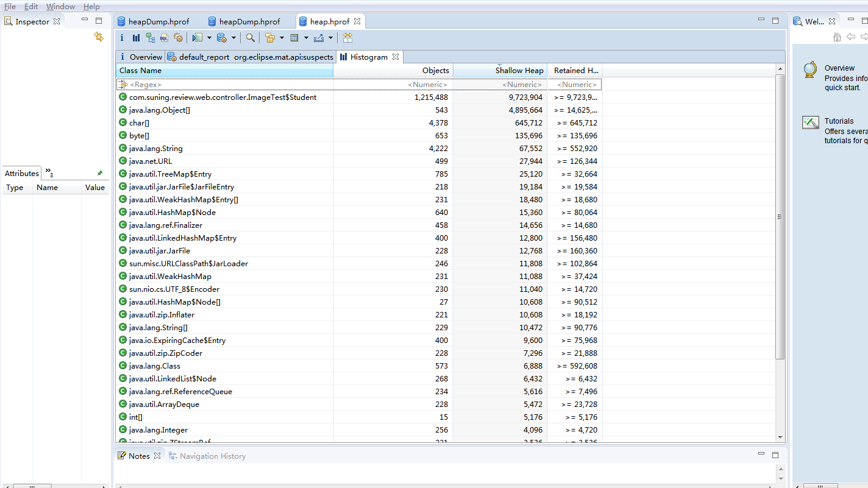Open the dominator tree view icon
Screen dimensions: 868x488
coord(150,38)
